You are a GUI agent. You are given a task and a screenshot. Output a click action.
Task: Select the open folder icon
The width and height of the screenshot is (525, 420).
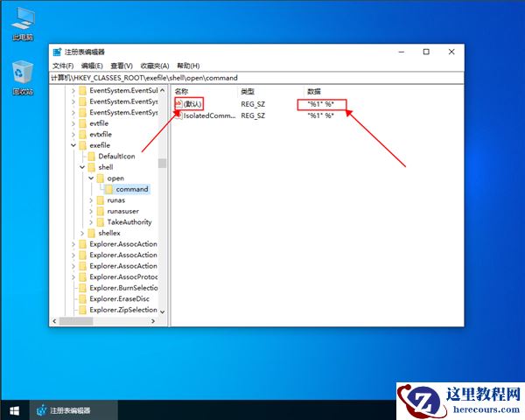tap(100, 178)
